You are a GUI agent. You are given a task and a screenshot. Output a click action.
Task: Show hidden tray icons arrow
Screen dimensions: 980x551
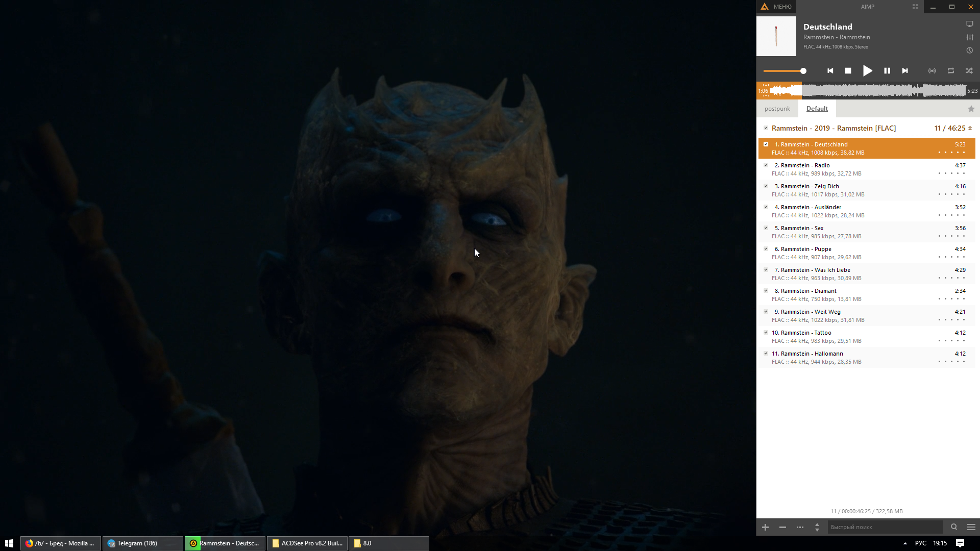click(x=905, y=543)
